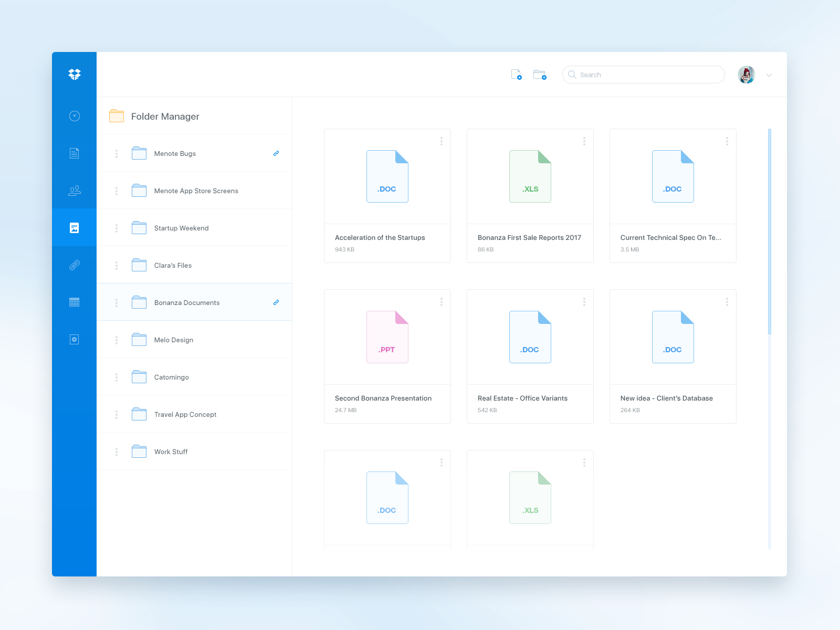The image size is (840, 630).
Task: Open Real Estate - Office Variants document
Action: pos(530,356)
